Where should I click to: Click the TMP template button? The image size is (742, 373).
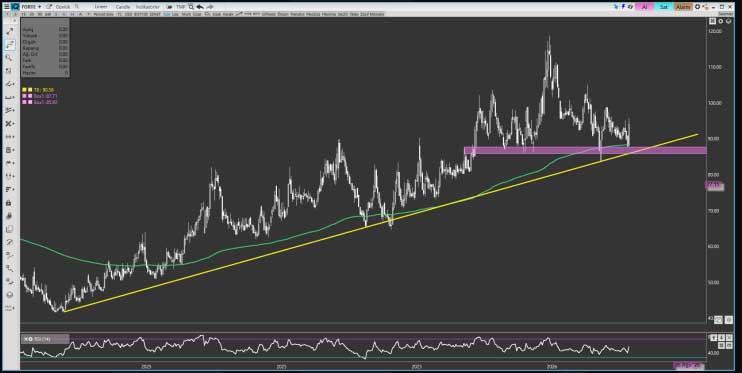pos(181,7)
